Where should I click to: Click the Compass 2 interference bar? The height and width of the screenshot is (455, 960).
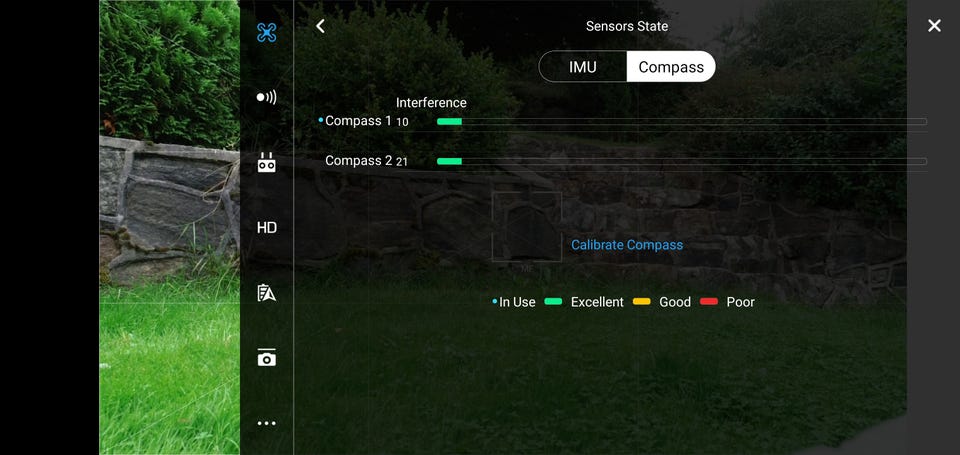681,161
